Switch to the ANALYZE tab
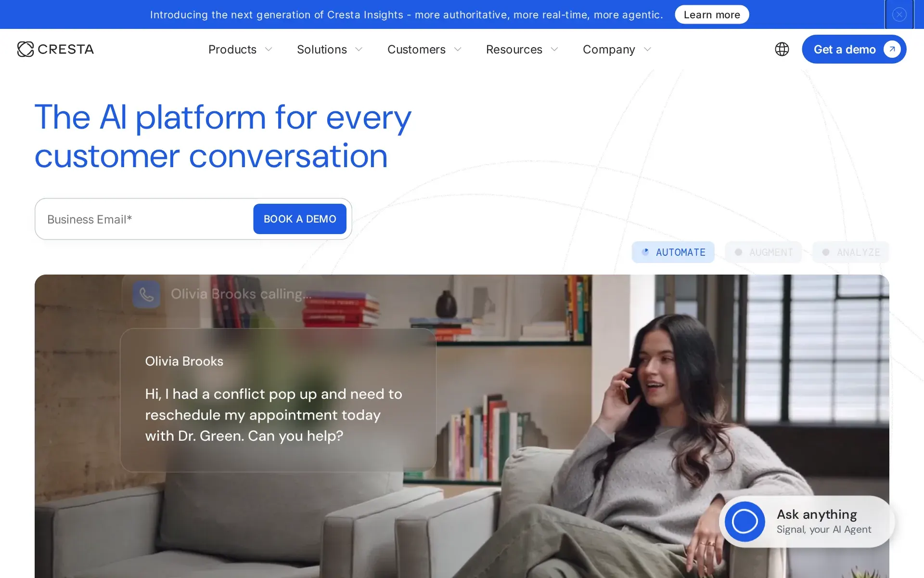The image size is (924, 578). tap(850, 252)
